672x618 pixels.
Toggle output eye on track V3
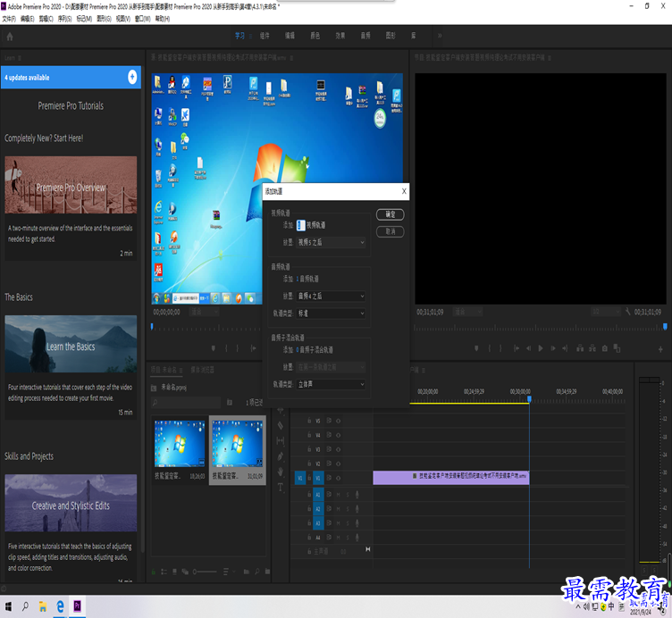pos(338,450)
